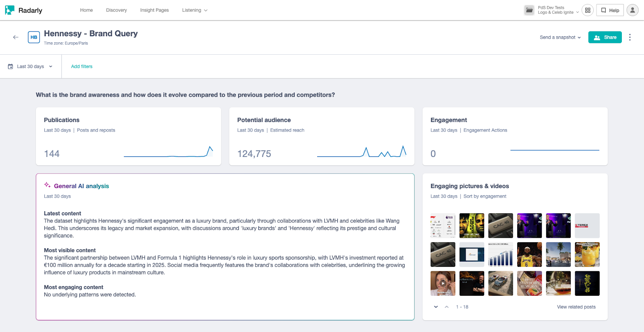The image size is (644, 332).
Task: Click the 124,775 potential audience value
Action: (254, 154)
